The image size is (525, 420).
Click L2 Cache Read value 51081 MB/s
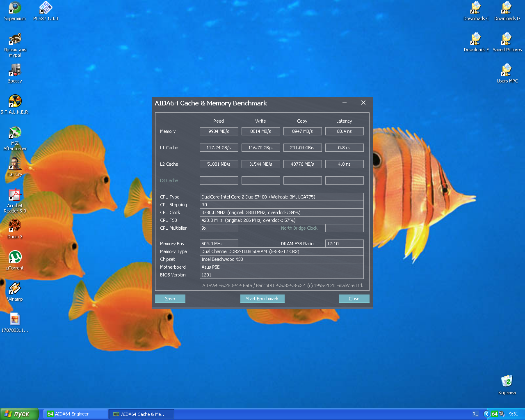[219, 164]
